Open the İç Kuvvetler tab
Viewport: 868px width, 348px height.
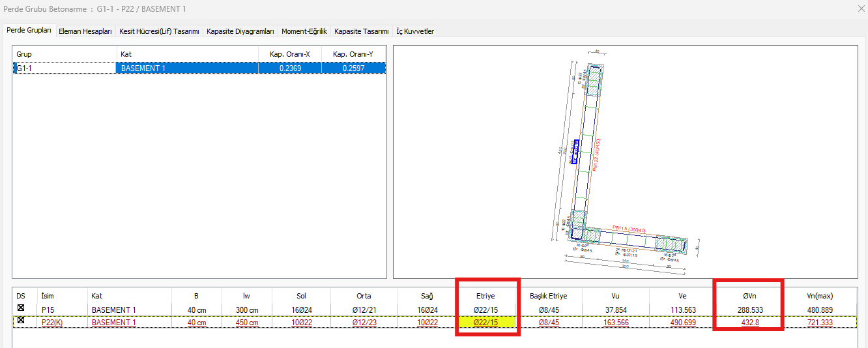click(x=415, y=31)
